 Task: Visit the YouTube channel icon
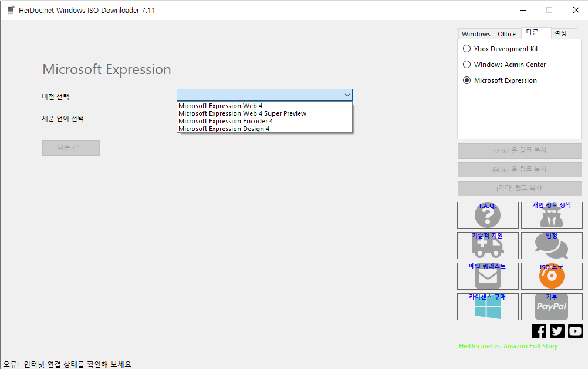click(x=575, y=331)
